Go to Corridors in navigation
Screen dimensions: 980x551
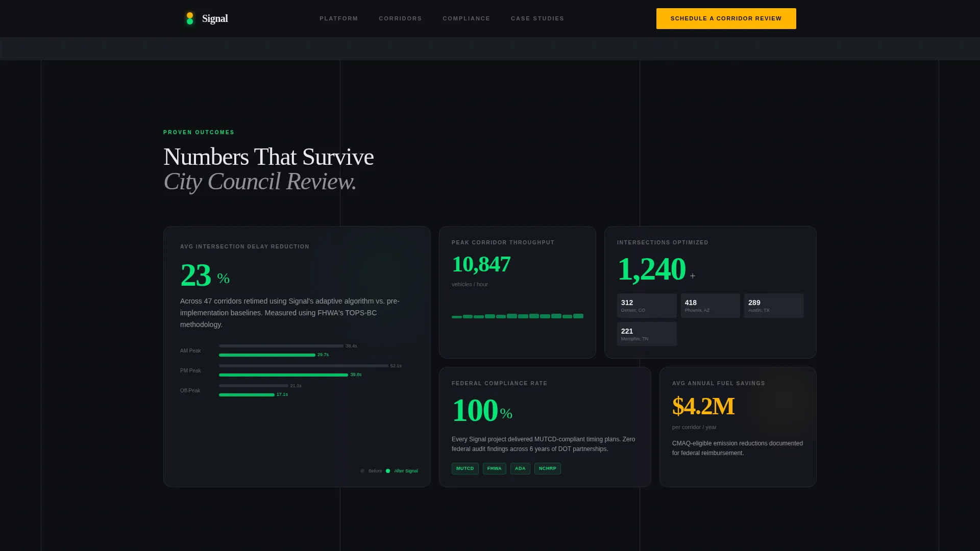[400, 18]
